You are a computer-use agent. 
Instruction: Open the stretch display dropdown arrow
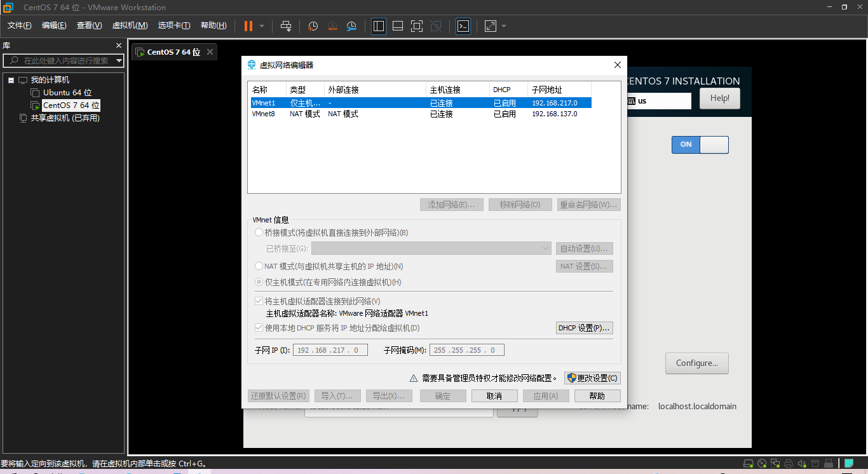(504, 26)
